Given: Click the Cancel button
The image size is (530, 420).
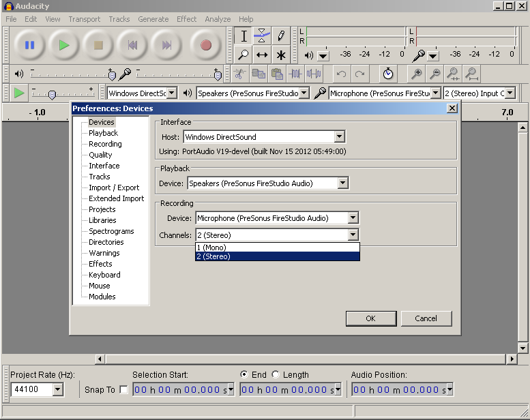Looking at the screenshot, I should (x=426, y=318).
